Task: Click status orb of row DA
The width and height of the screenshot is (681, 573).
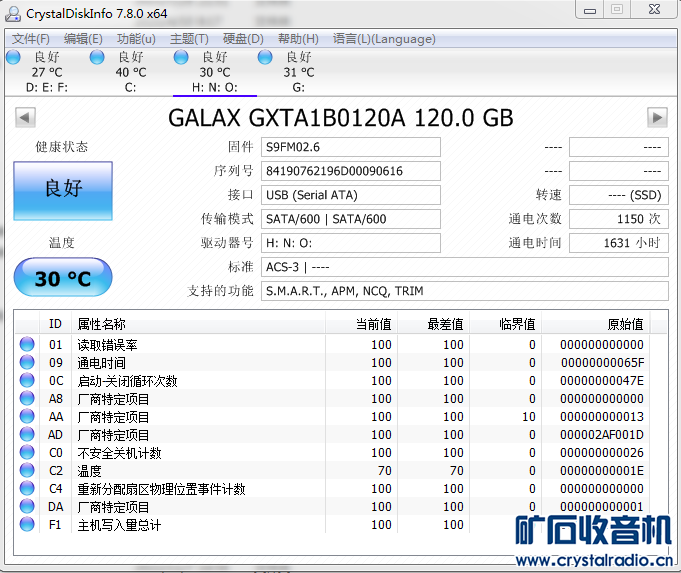Action: pos(27,506)
